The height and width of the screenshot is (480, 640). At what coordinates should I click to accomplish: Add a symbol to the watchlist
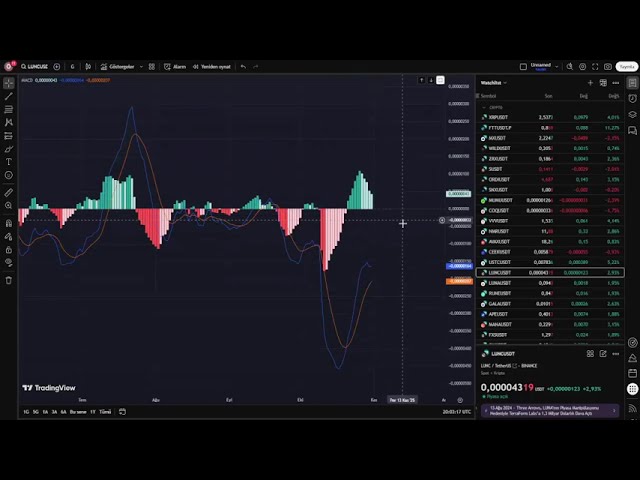pyautogui.click(x=590, y=83)
